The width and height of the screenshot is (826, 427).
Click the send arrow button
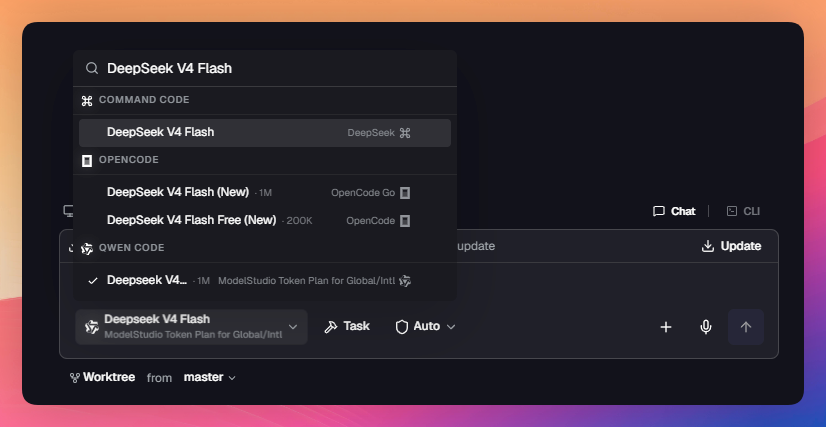(746, 327)
